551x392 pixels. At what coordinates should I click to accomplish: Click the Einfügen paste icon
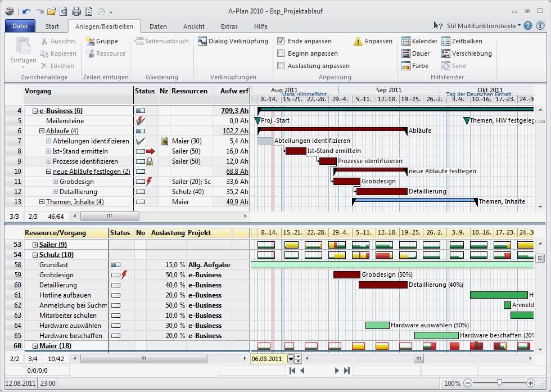22,46
